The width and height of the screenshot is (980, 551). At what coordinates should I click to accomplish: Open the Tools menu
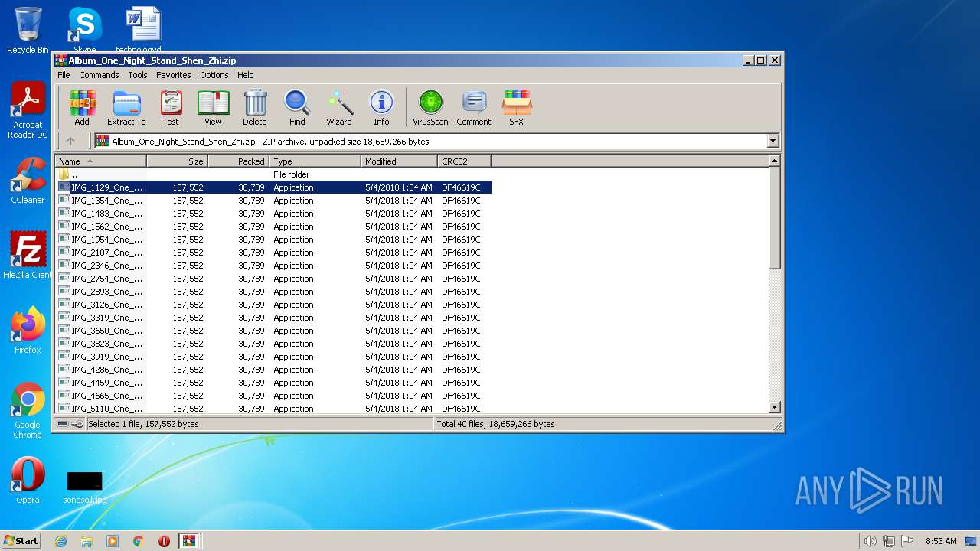point(138,75)
